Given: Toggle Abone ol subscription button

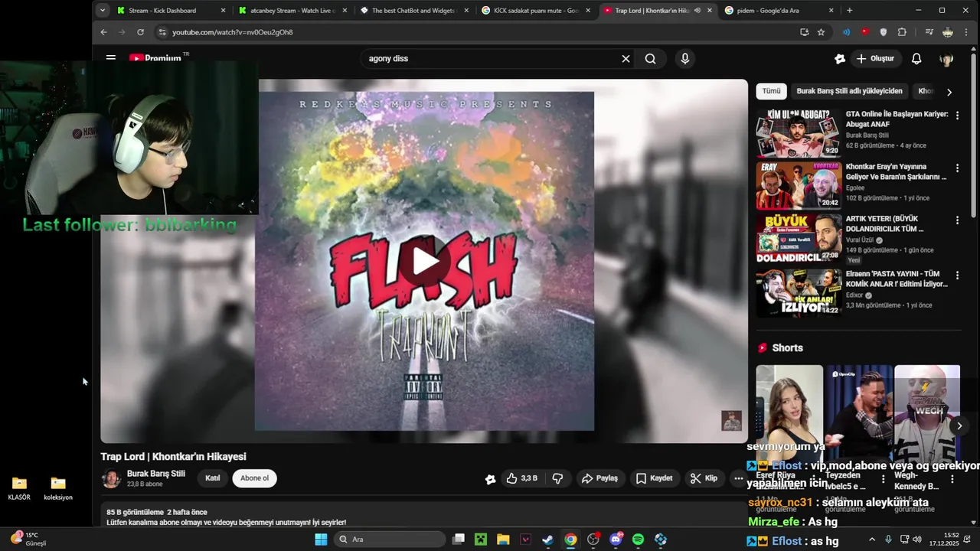Looking at the screenshot, I should point(254,478).
